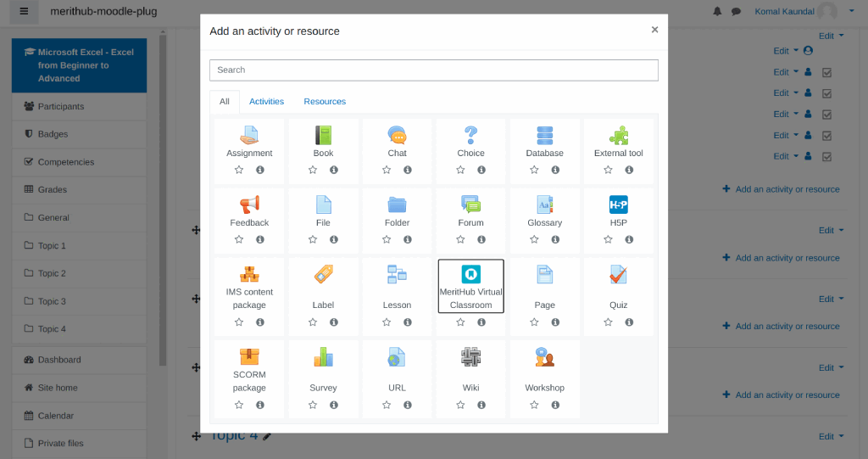Star the Book activity as favourite
The height and width of the screenshot is (459, 868).
[x=313, y=171]
